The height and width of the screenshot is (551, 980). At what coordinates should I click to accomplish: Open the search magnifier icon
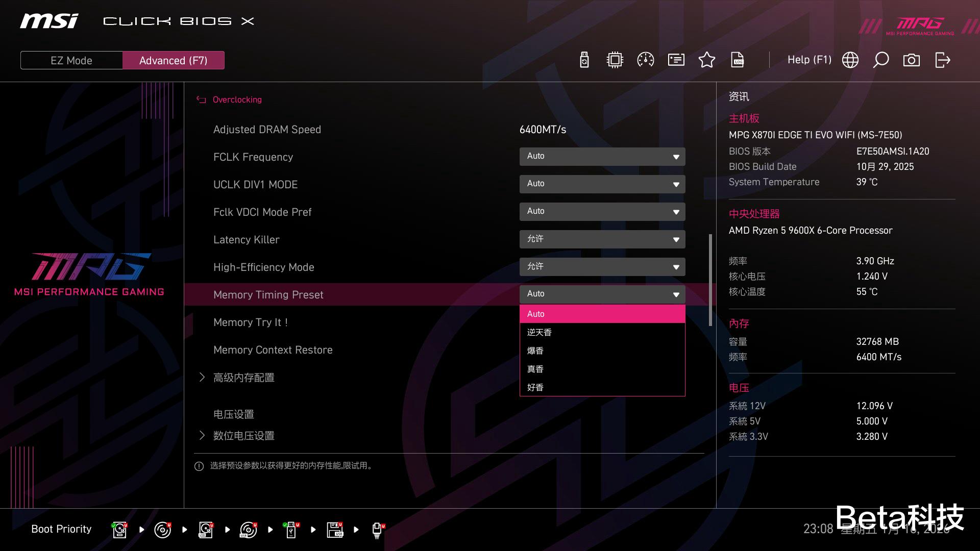point(881,60)
